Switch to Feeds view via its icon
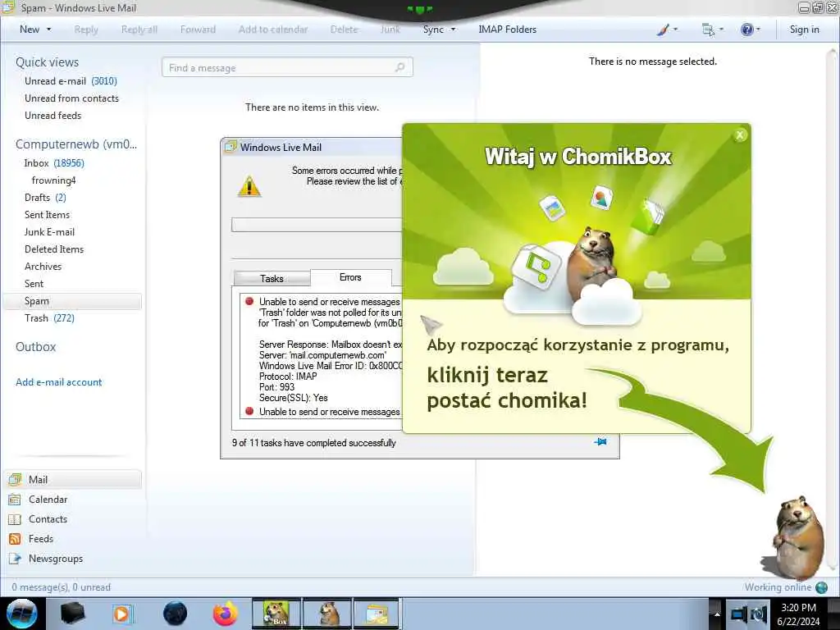Image resolution: width=840 pixels, height=630 pixels. tap(15, 539)
